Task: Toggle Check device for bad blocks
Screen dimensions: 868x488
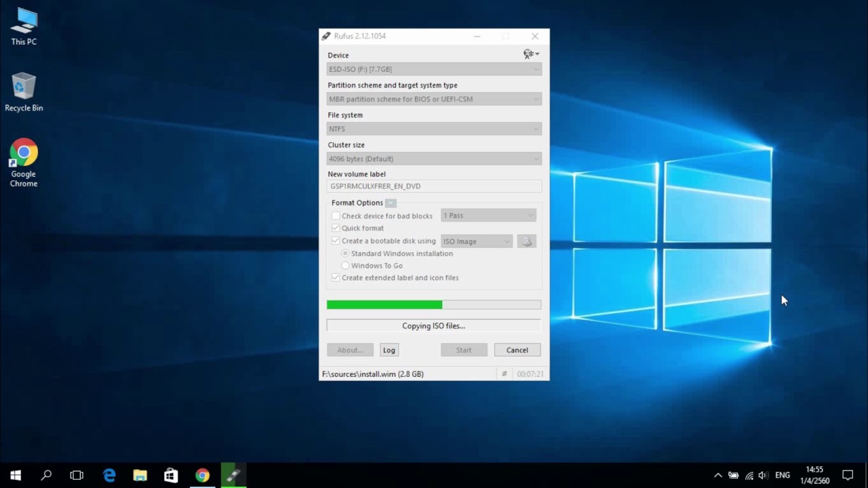Action: coord(336,216)
